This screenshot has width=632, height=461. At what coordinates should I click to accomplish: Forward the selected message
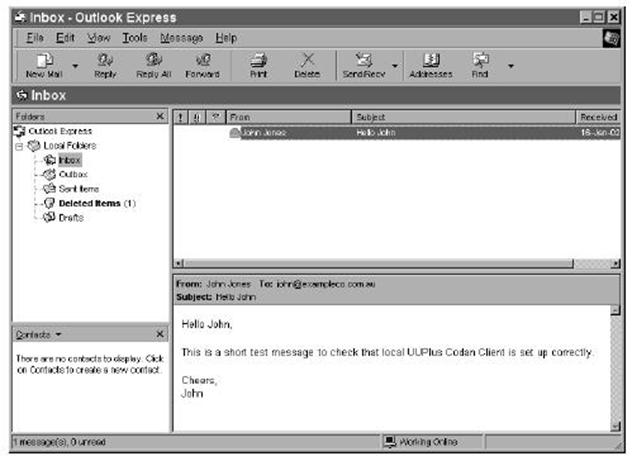coord(202,64)
